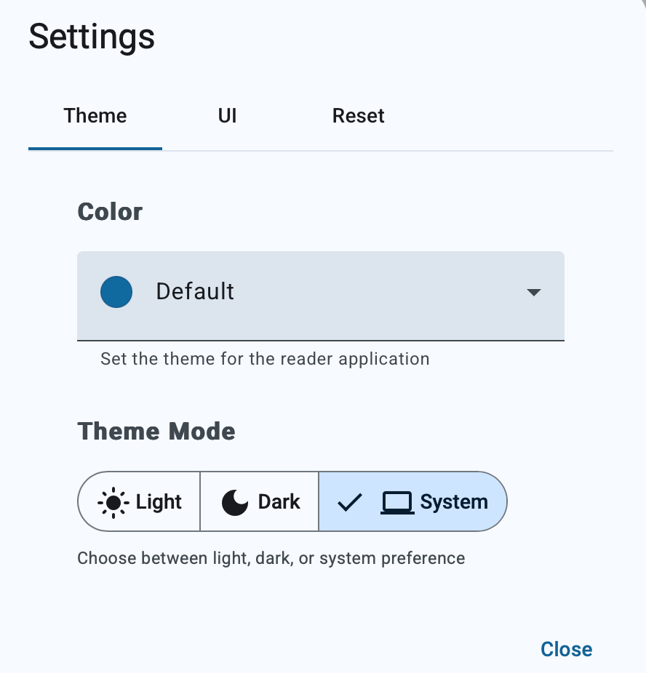Open the Default color theme selector
646x673 pixels.
pyautogui.click(x=195, y=292)
